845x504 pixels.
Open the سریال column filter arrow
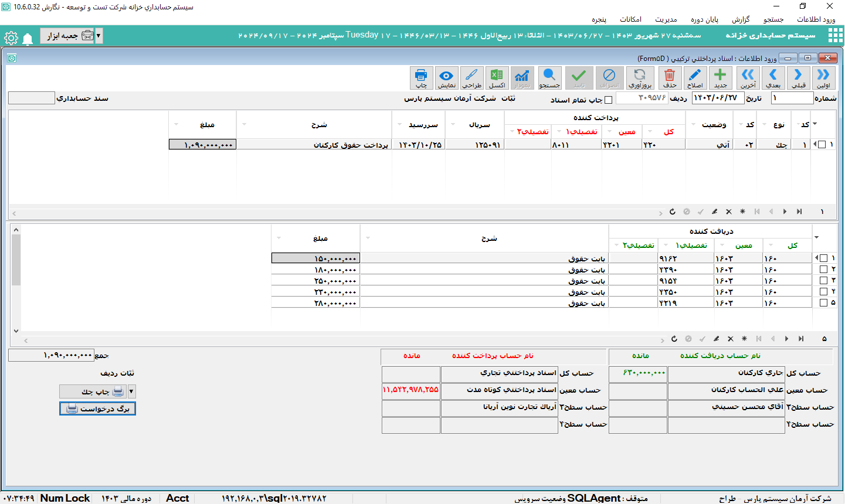pyautogui.click(x=453, y=124)
